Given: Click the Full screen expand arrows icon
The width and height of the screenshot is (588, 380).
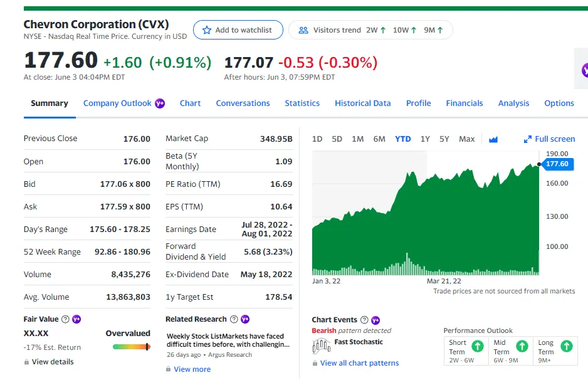Looking at the screenshot, I should (528, 139).
